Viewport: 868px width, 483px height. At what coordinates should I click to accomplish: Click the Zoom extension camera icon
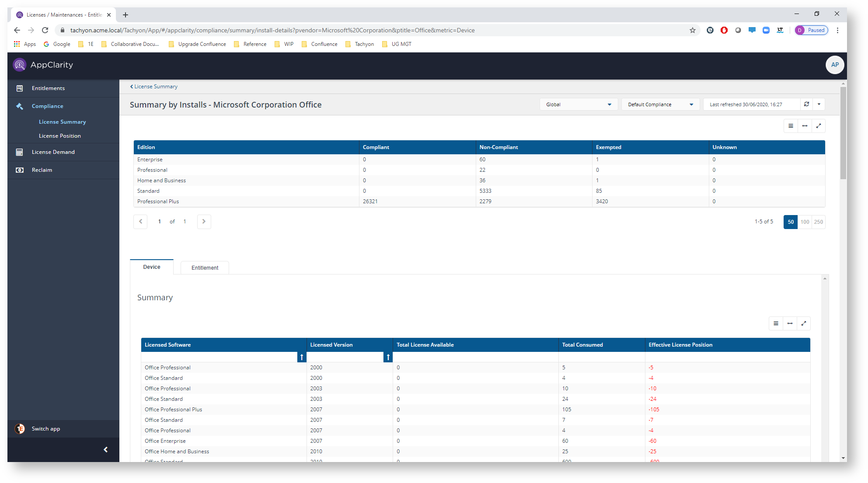coord(766,30)
